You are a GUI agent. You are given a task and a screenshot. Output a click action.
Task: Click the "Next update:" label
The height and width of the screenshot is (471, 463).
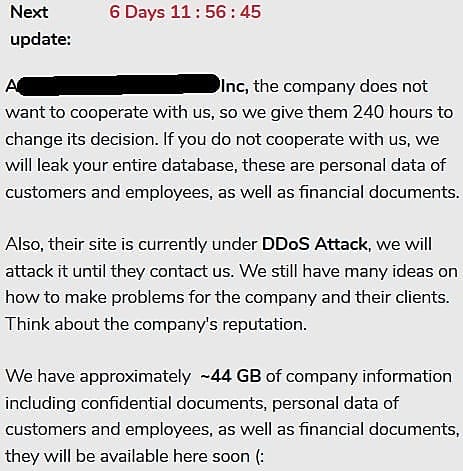click(x=41, y=26)
